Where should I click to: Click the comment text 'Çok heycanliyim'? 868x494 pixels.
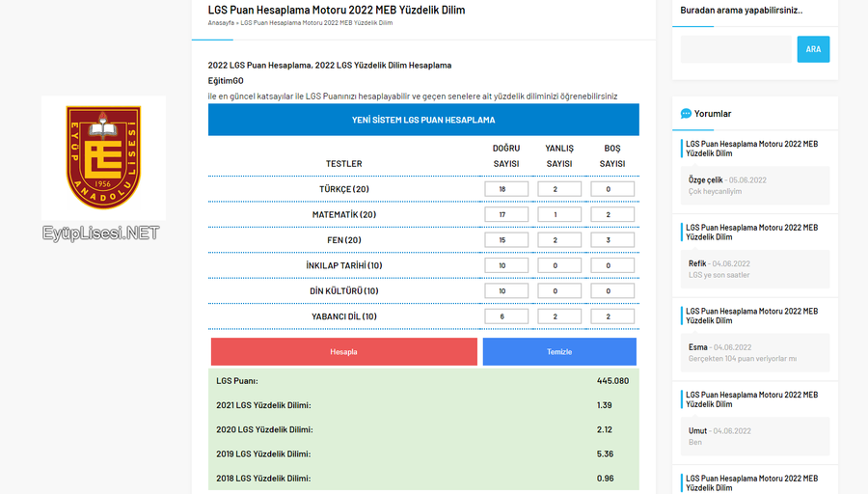[x=716, y=192]
